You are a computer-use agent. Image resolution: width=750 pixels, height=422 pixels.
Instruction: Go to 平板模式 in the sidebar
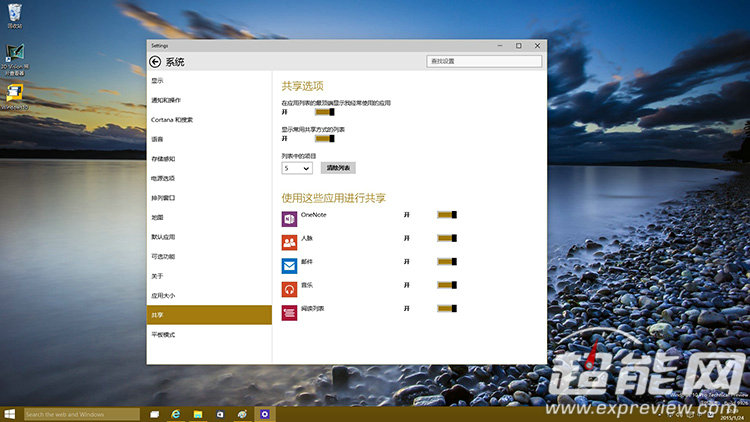[163, 334]
